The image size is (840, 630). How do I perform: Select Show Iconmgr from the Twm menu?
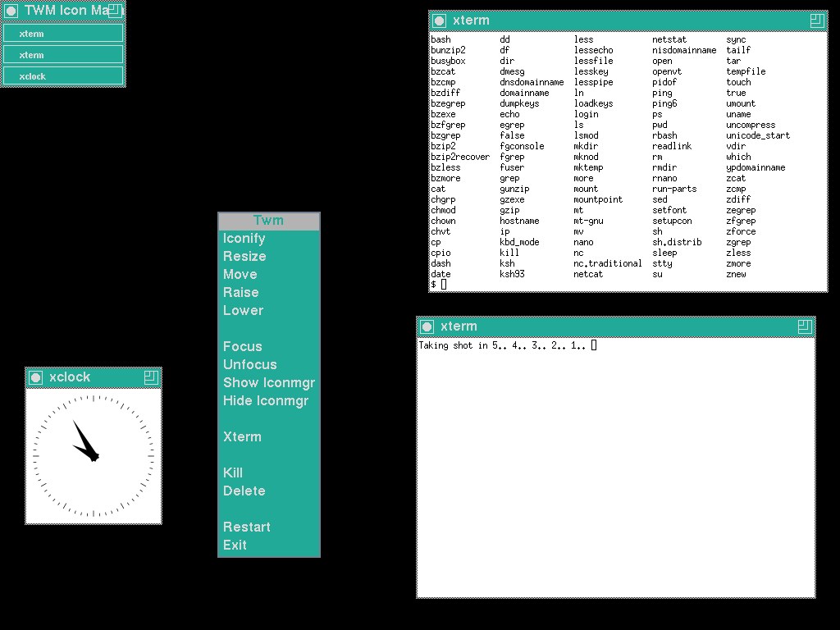[x=268, y=383]
